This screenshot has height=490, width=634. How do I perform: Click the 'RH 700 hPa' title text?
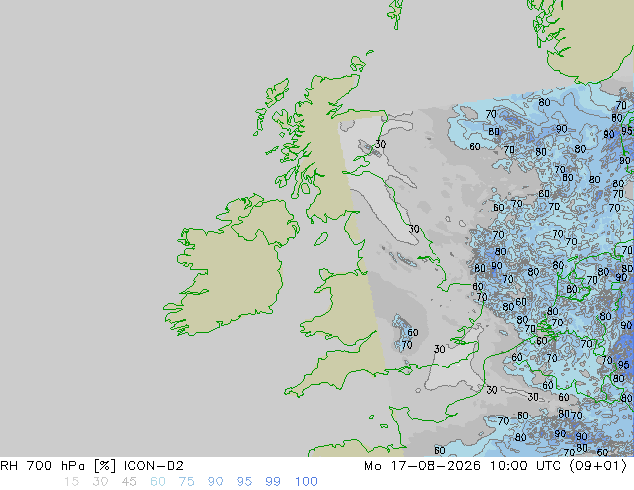coord(43,466)
